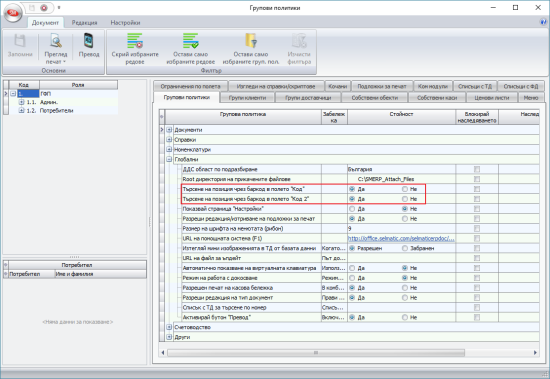Open the Групи клиенти tab
Screen dimensions: 550x379
pyautogui.click(x=247, y=98)
